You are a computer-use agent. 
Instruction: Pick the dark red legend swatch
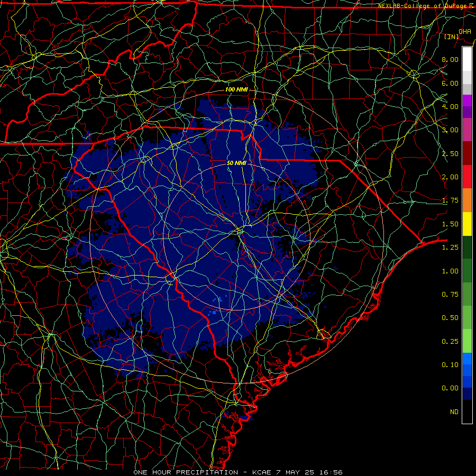(x=467, y=153)
